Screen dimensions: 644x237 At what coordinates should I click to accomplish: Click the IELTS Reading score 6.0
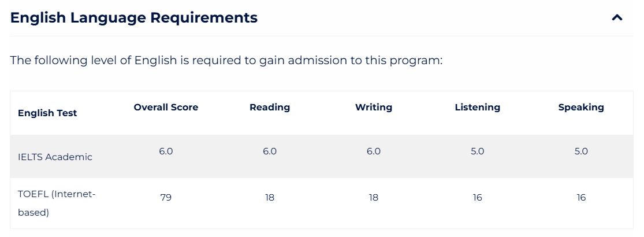tap(270, 151)
